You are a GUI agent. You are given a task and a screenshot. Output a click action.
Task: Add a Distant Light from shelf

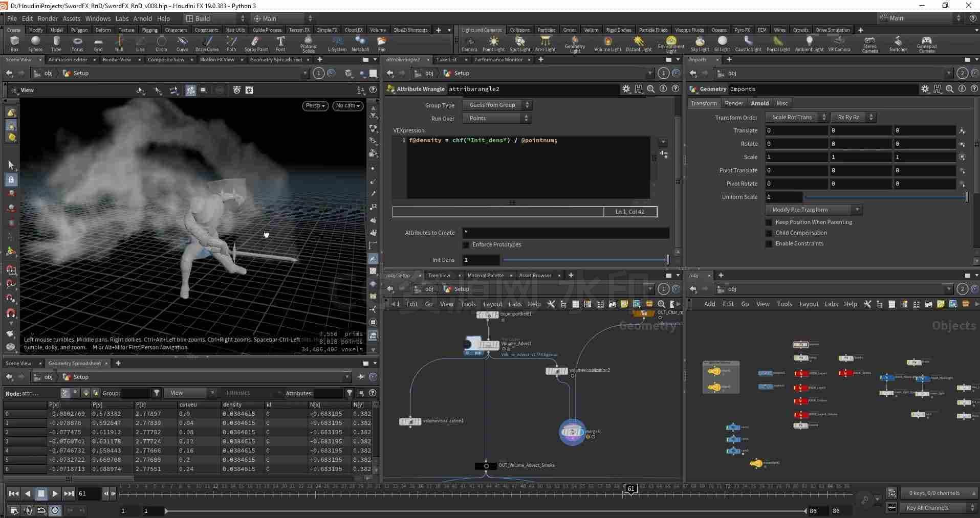tap(639, 44)
